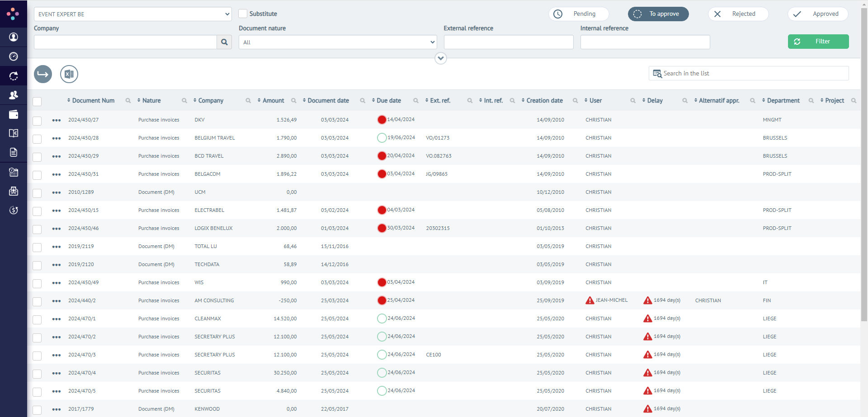
Task: Select the contacts icon in the sidebar
Action: pos(14,95)
